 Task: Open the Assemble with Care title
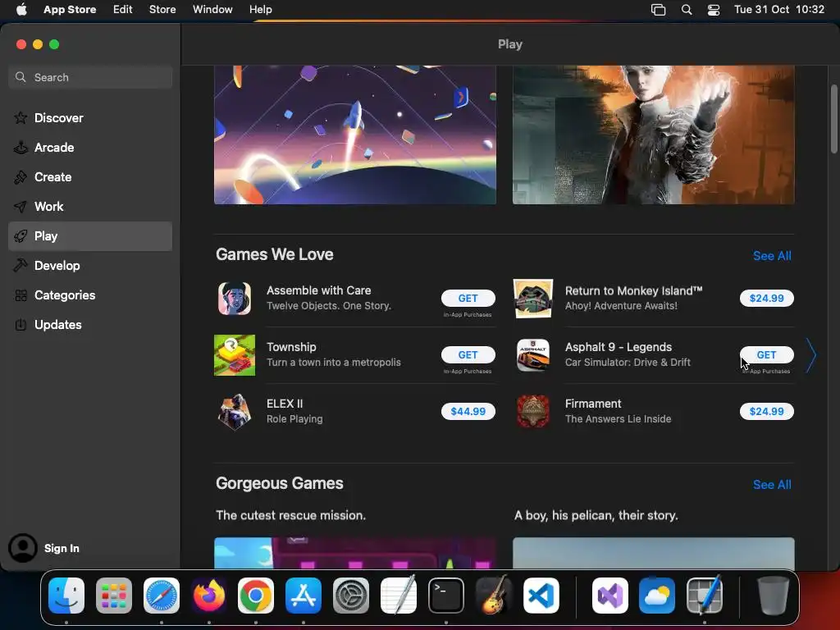pos(319,290)
